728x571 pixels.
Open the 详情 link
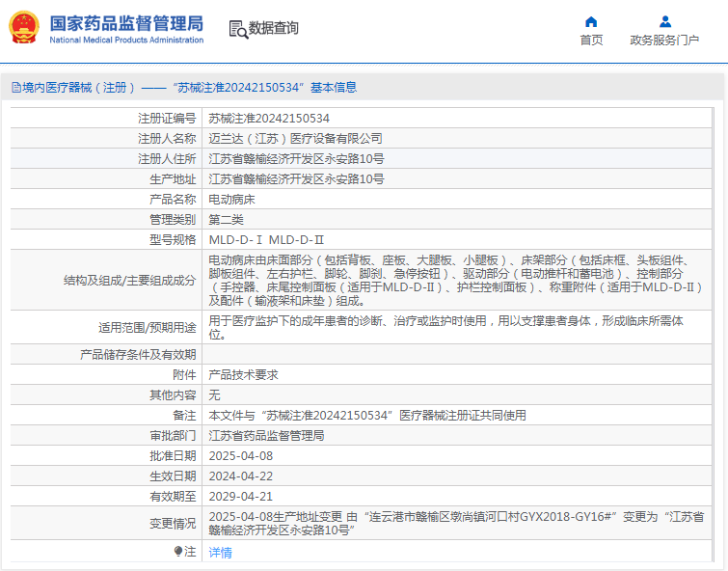220,552
